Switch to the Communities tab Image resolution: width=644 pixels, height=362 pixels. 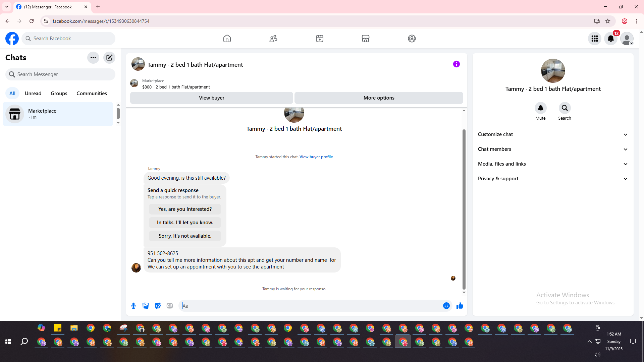click(x=92, y=94)
